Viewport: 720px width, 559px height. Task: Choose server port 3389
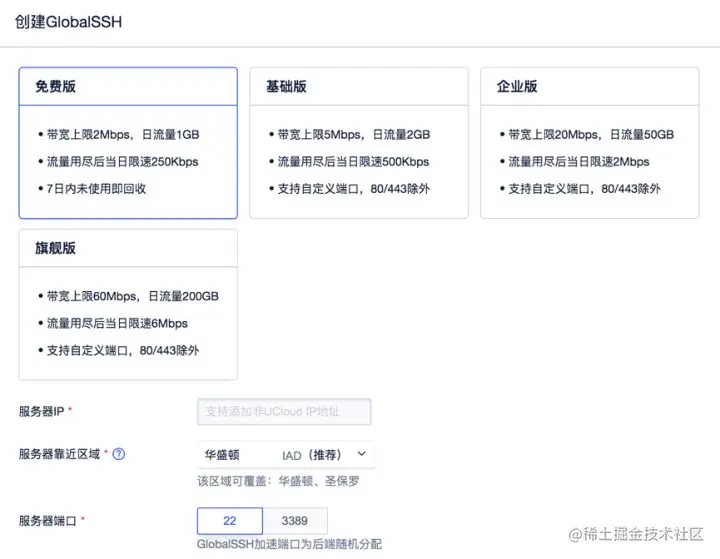pyautogui.click(x=295, y=521)
